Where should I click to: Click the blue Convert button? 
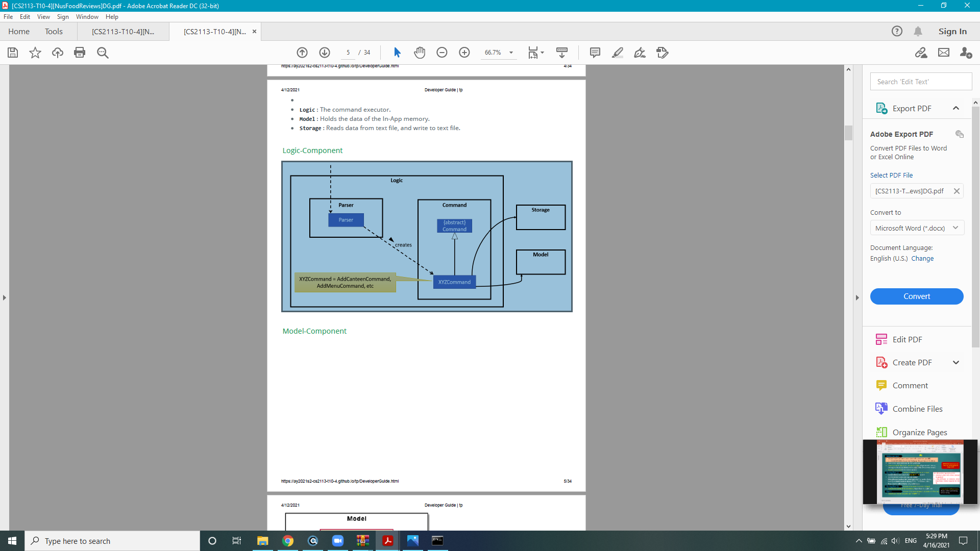[917, 296]
